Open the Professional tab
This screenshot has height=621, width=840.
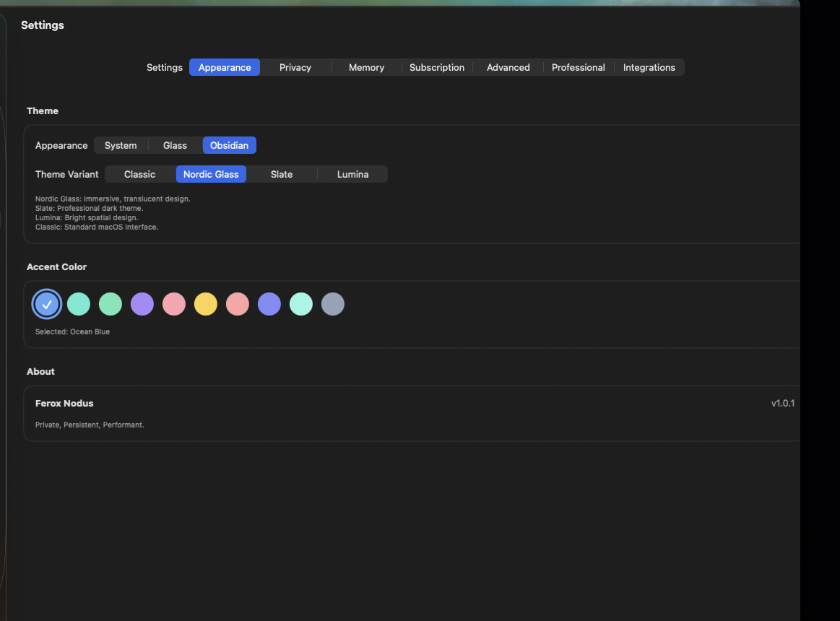pos(578,67)
